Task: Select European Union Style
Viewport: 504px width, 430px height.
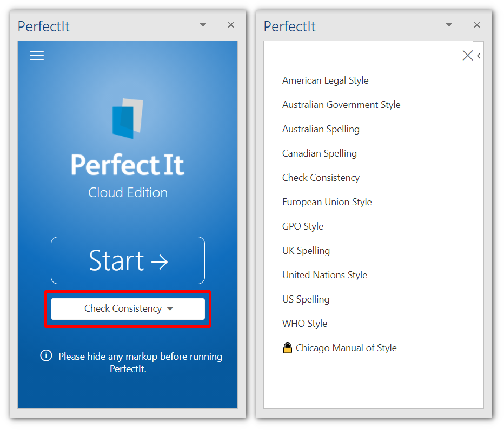Action: pyautogui.click(x=327, y=202)
